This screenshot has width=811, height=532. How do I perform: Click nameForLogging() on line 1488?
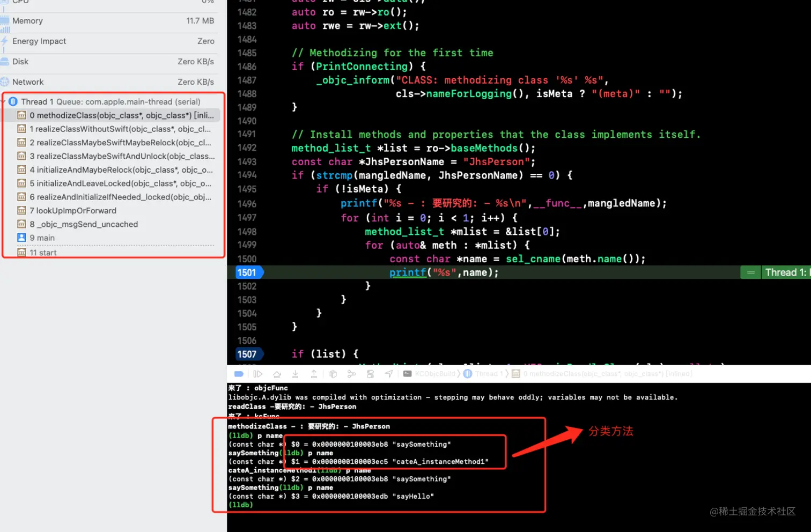(x=475, y=94)
